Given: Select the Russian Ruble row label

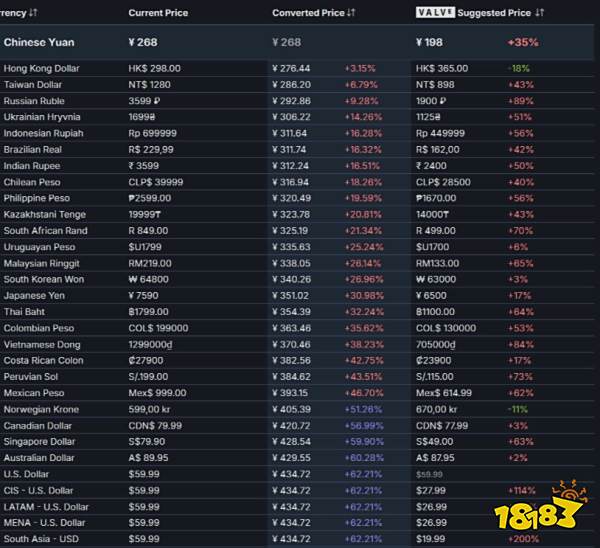Looking at the screenshot, I should point(34,101).
